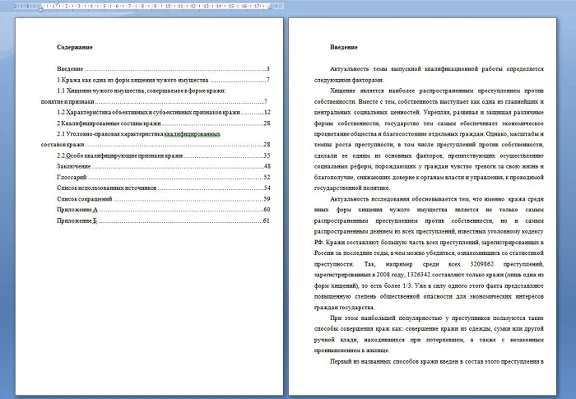The image size is (576, 399).
Task: Click the 'Приложение Б' entry
Action: [x=163, y=220]
